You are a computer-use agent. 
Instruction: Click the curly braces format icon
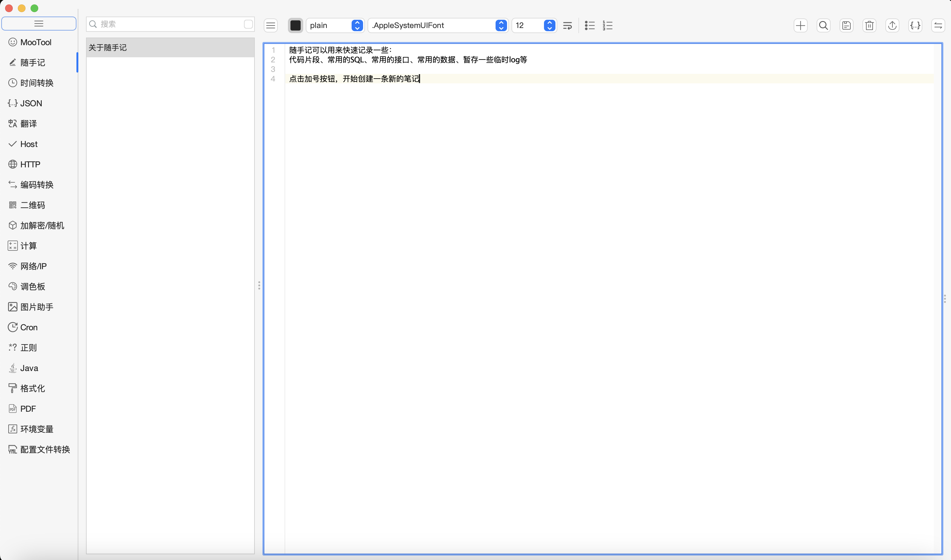pos(915,25)
